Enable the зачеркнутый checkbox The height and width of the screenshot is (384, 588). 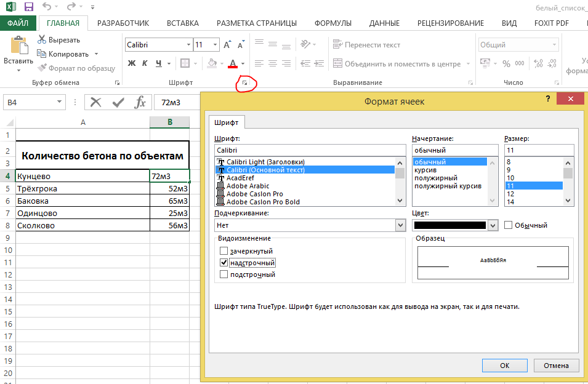[224, 251]
